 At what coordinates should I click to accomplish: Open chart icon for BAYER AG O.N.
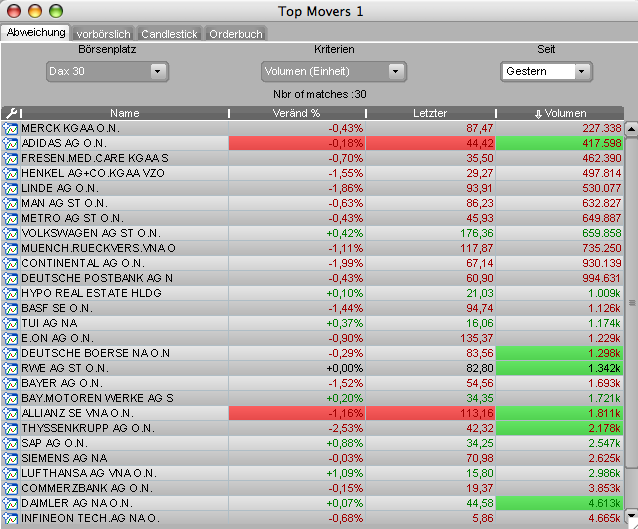coord(11,384)
